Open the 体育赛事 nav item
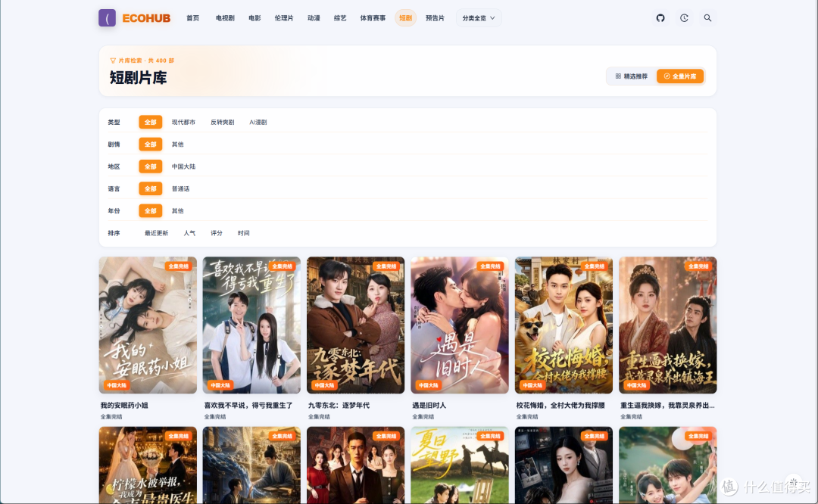 [x=373, y=17]
